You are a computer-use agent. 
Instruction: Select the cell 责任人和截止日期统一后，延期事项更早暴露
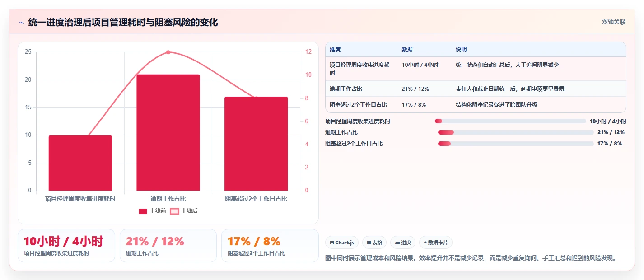(x=539, y=89)
